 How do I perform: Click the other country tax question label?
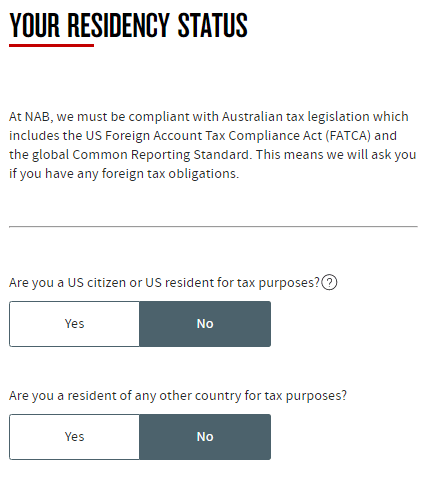pyautogui.click(x=178, y=396)
